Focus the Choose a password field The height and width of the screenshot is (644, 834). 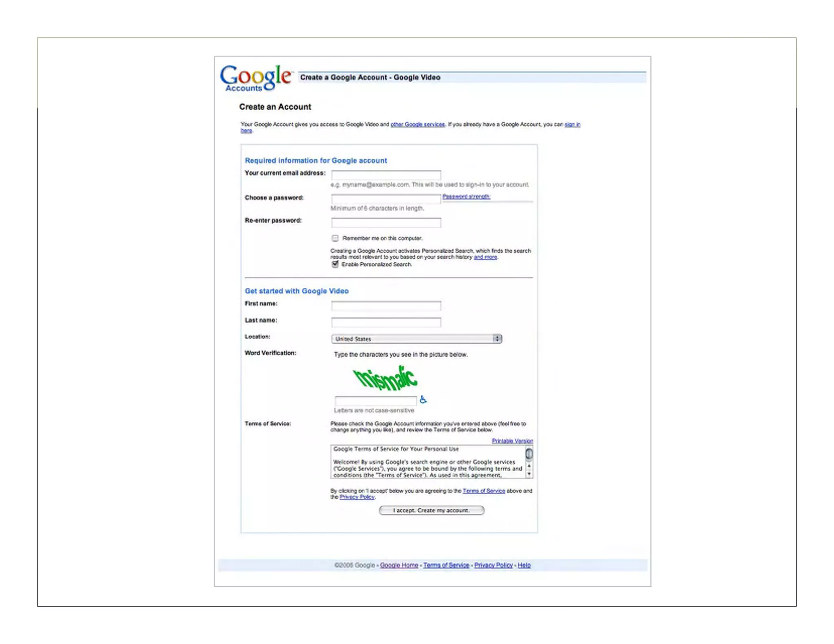[x=386, y=199]
